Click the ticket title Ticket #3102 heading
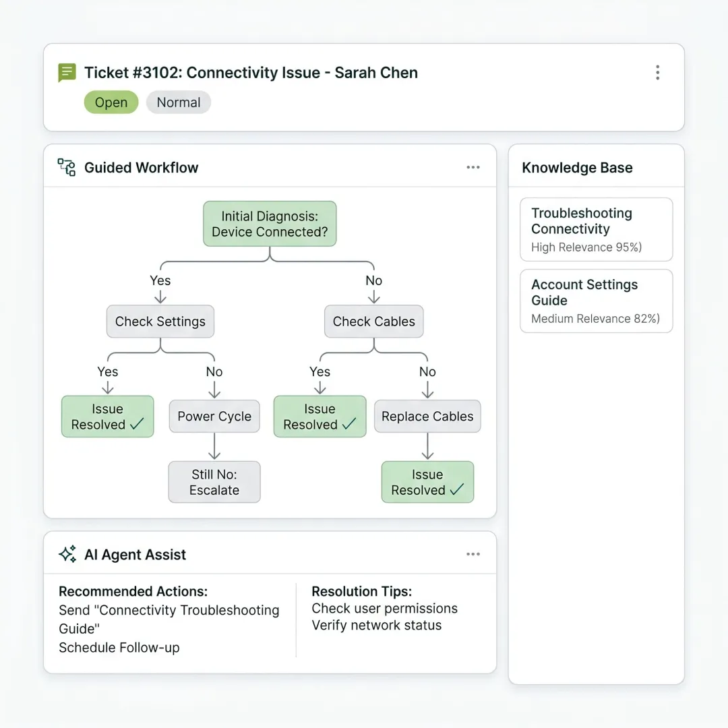728x728 pixels. pyautogui.click(x=251, y=73)
